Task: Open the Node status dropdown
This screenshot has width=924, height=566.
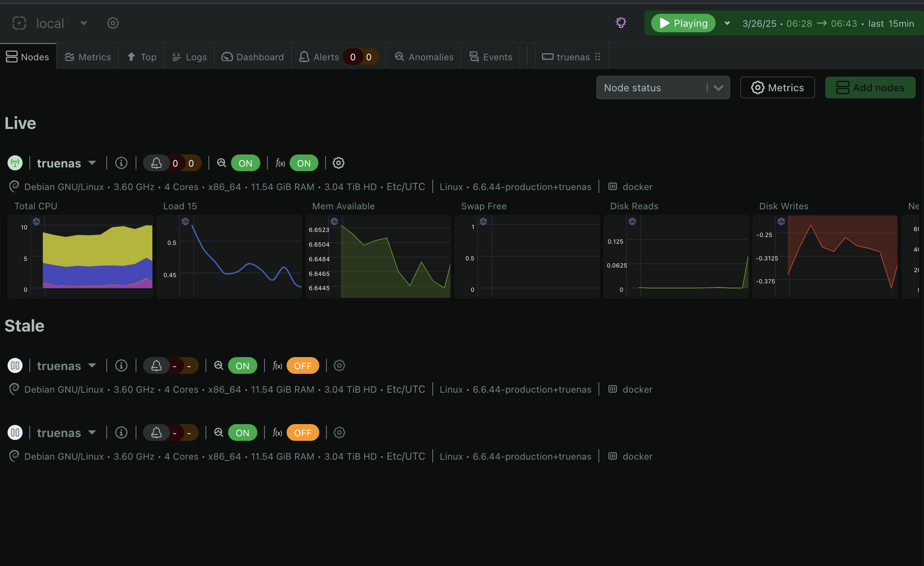Action: (663, 87)
